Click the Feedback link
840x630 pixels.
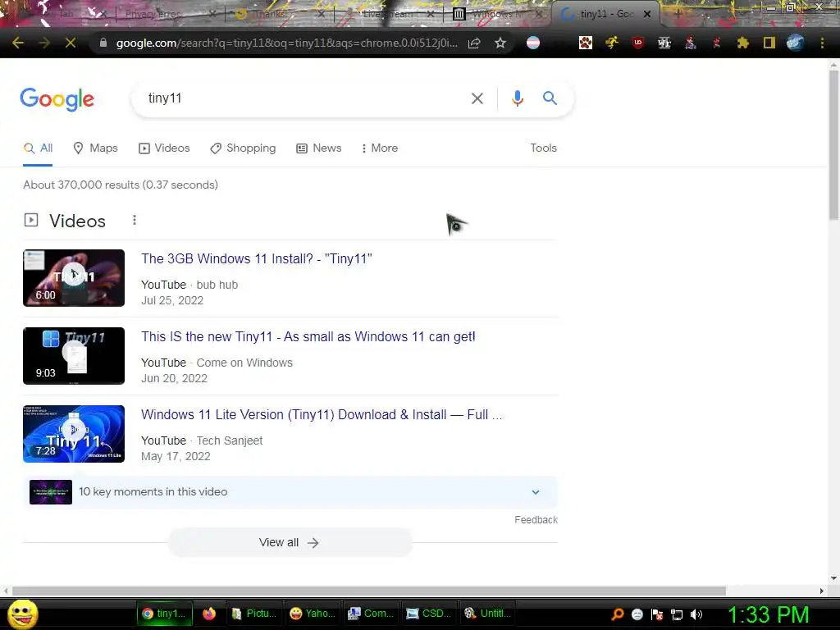point(536,520)
